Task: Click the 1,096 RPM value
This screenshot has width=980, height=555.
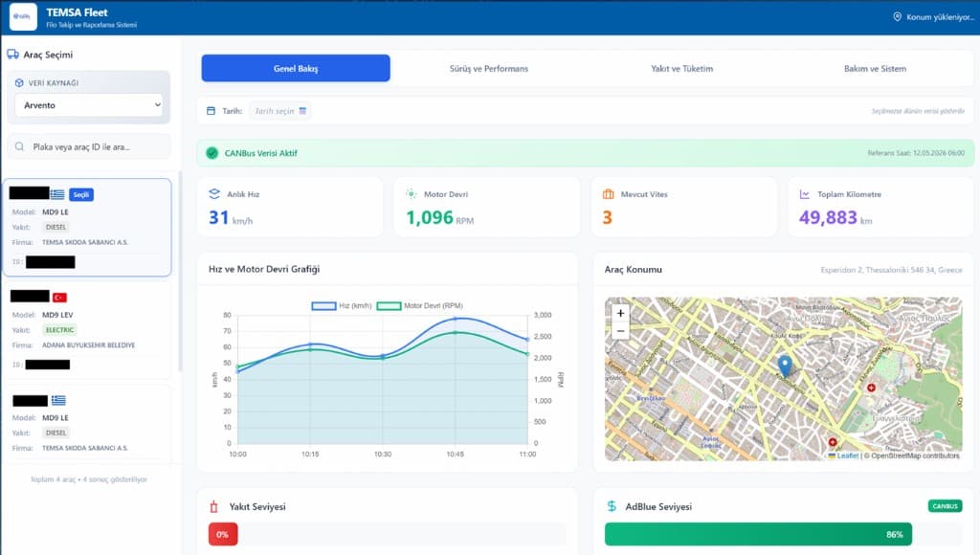Action: point(440,217)
